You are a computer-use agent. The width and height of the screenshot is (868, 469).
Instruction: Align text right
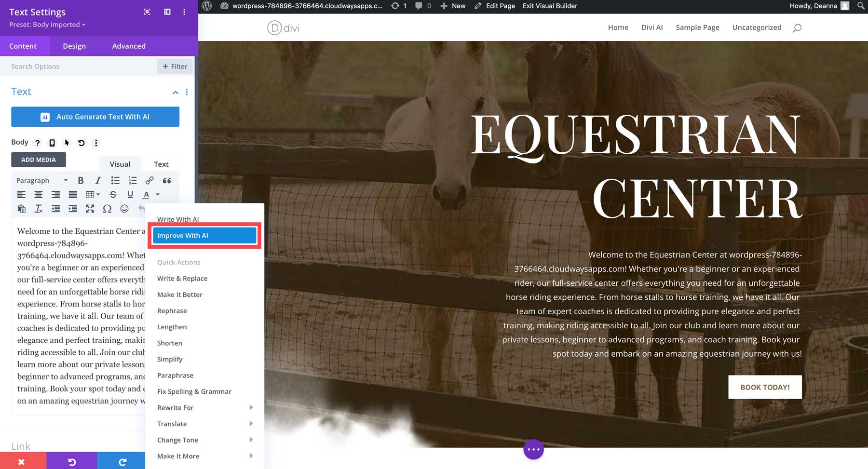pyautogui.click(x=56, y=195)
